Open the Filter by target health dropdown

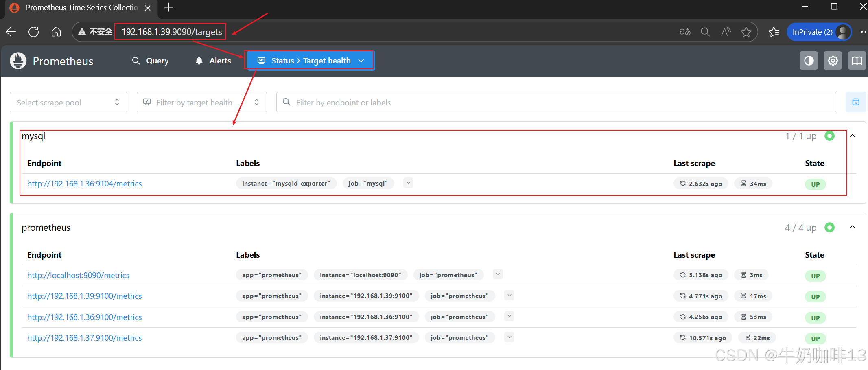(202, 102)
